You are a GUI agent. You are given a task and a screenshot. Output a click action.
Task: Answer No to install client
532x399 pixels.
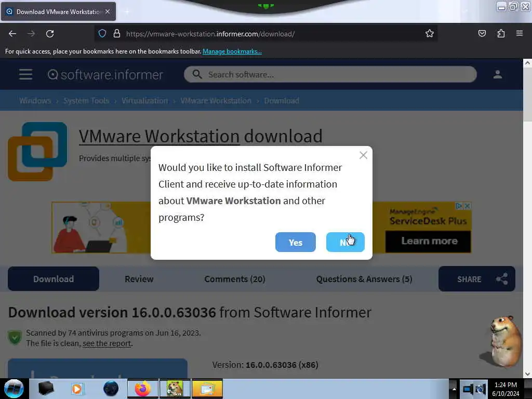point(345,242)
